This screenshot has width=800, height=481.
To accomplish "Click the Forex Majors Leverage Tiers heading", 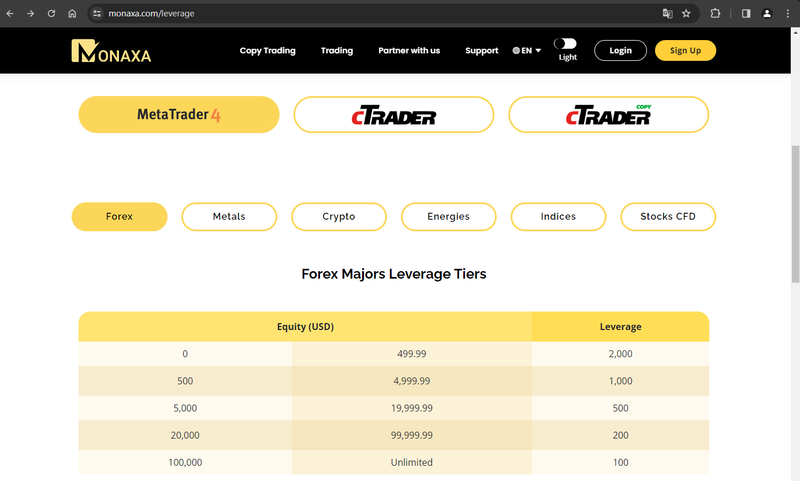I will click(x=394, y=274).
